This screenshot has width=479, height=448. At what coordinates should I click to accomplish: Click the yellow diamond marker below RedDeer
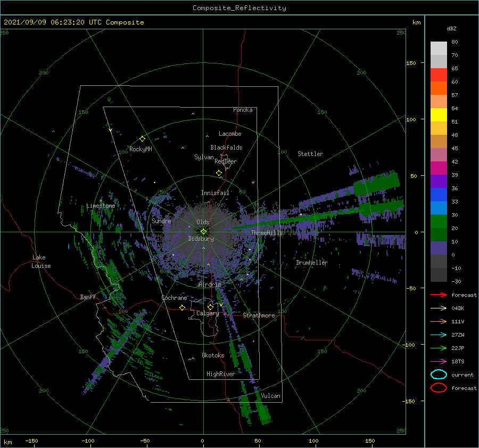click(x=219, y=173)
